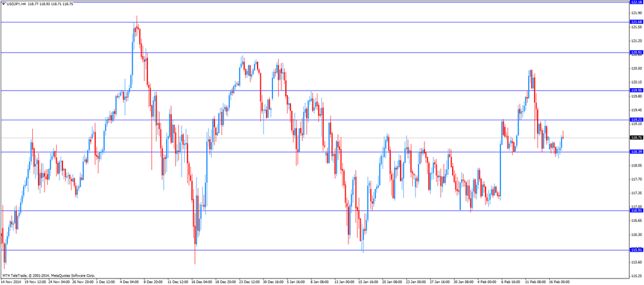Click the 4 Dec 04:00 time label
The width and height of the screenshot is (644, 285).
click(130, 282)
